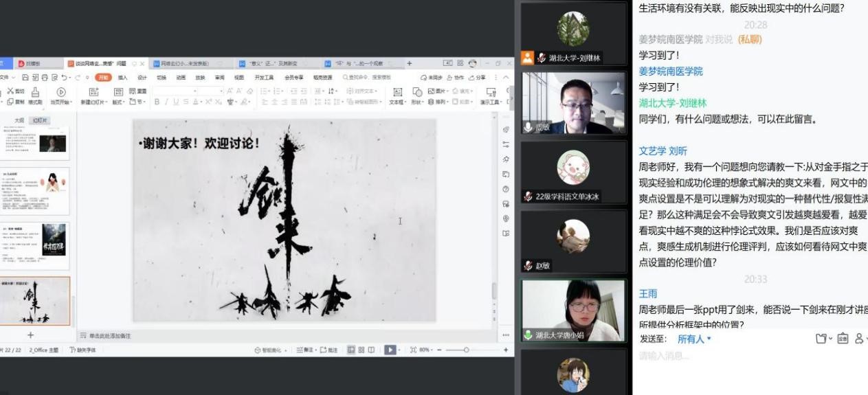Viewport: 868px width, 395px height.
Task: Click the chat message input field
Action: click(742, 356)
